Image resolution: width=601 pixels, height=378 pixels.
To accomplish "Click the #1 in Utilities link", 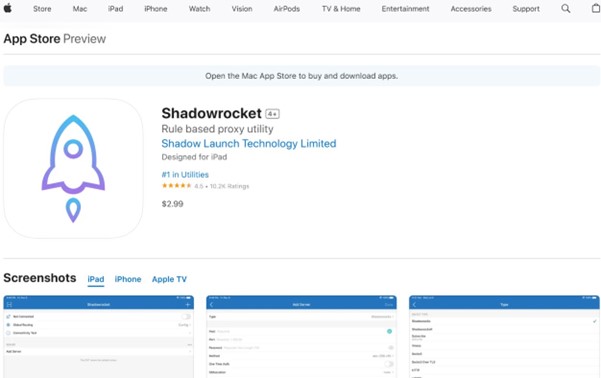I will pyautogui.click(x=185, y=175).
